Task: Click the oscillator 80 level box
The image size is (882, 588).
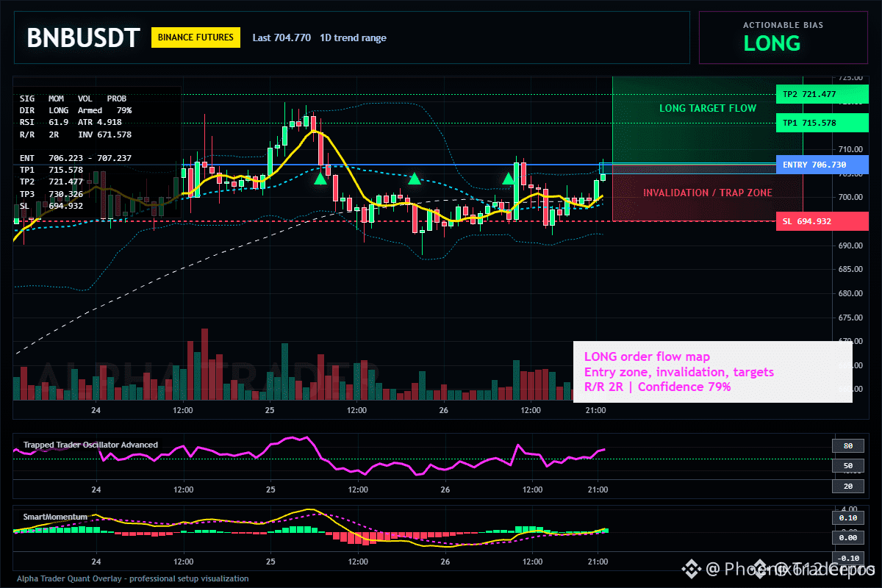Action: (x=847, y=445)
